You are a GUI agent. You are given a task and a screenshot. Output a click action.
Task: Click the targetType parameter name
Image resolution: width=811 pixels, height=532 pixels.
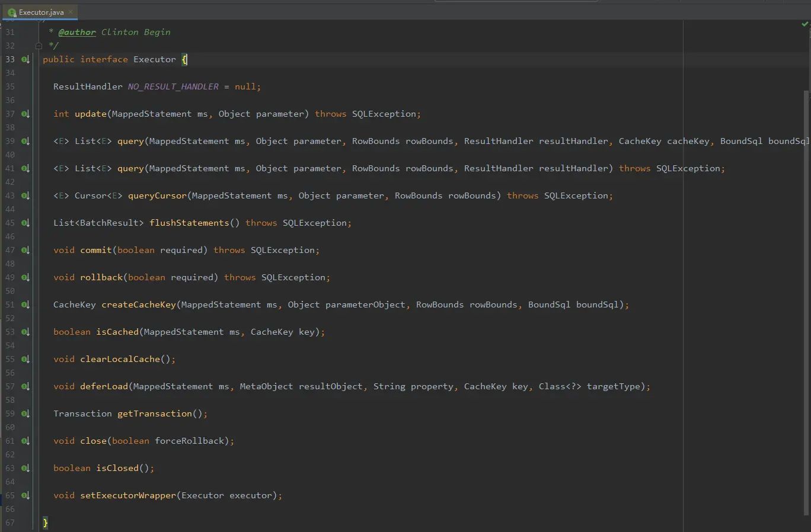(x=614, y=386)
